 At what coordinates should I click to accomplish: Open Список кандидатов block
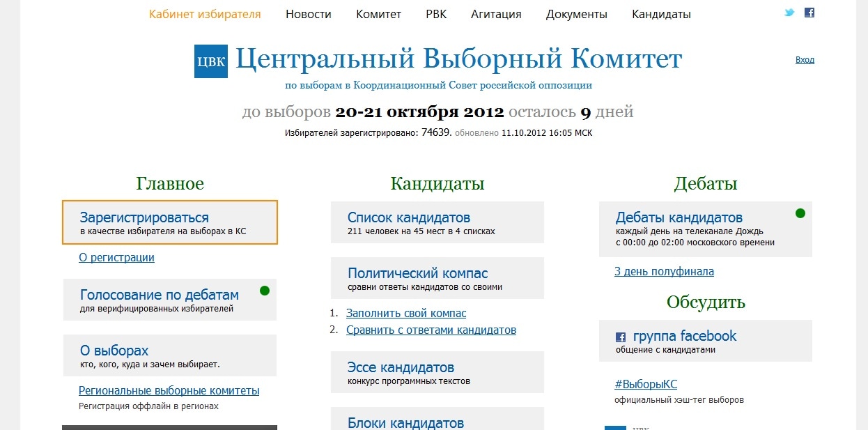coord(437,222)
